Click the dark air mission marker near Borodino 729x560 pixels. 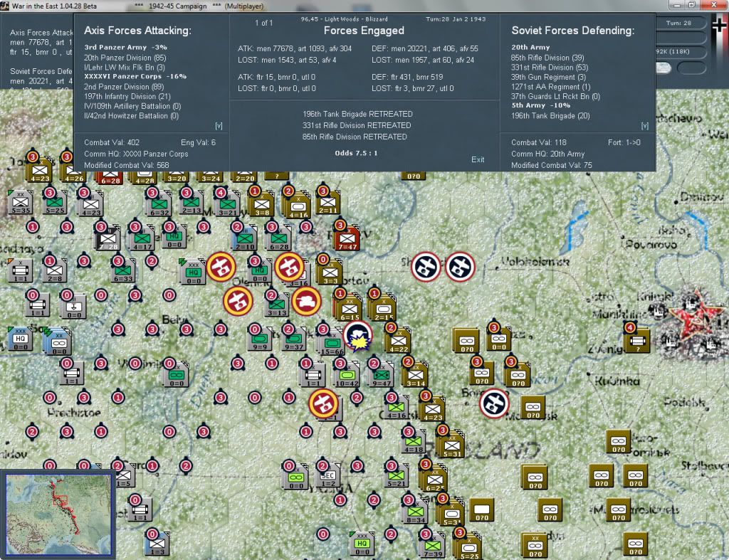click(494, 403)
